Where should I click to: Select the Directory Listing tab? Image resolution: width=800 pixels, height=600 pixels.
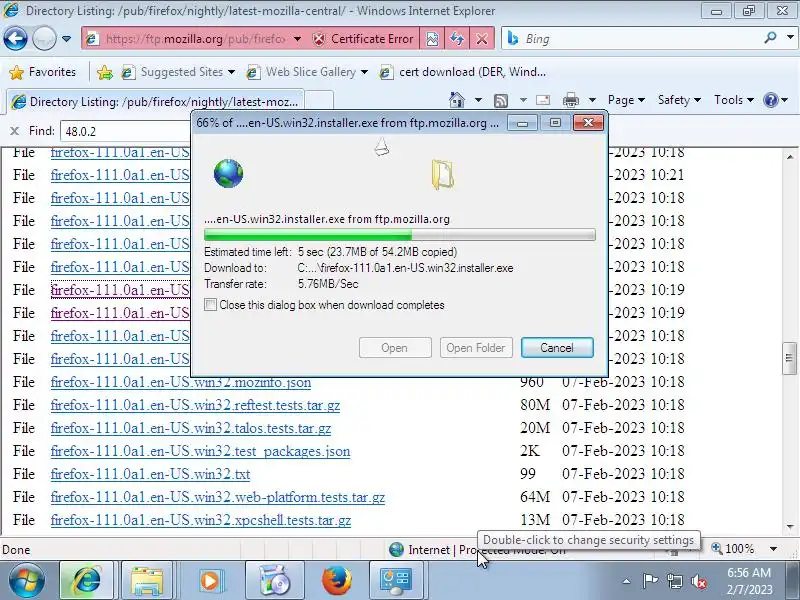point(155,102)
